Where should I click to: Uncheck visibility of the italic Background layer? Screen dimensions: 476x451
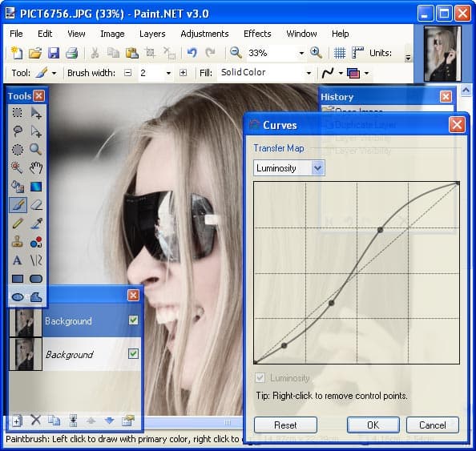click(133, 353)
